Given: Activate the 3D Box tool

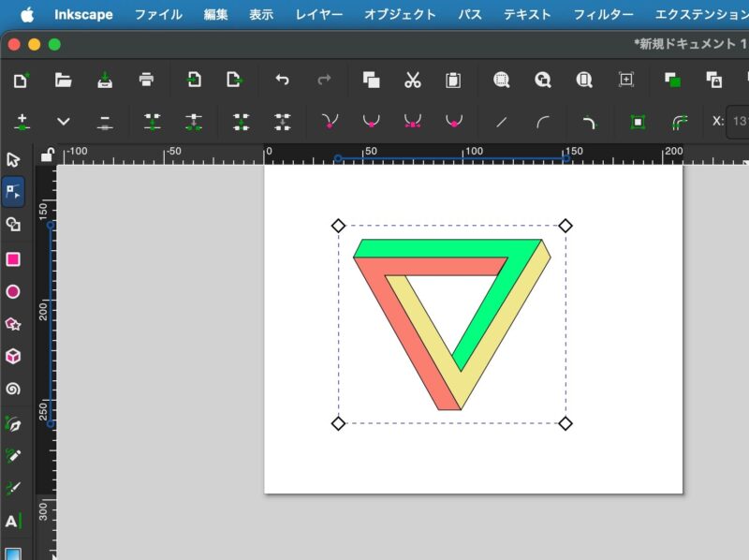Looking at the screenshot, I should click(13, 357).
